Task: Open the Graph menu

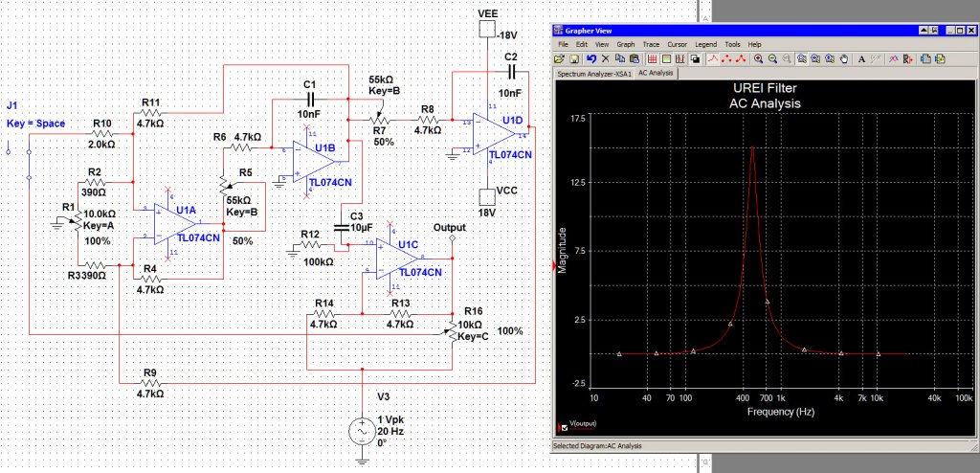Action: [626, 44]
